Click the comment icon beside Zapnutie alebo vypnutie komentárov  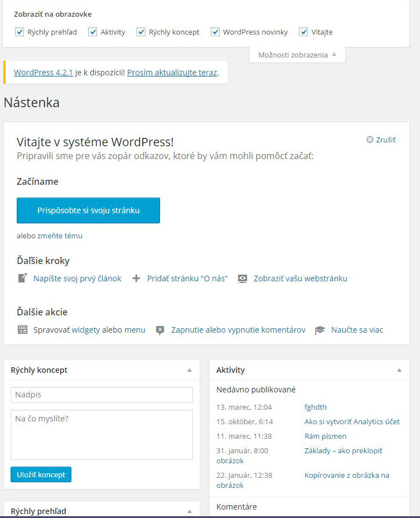(x=160, y=330)
